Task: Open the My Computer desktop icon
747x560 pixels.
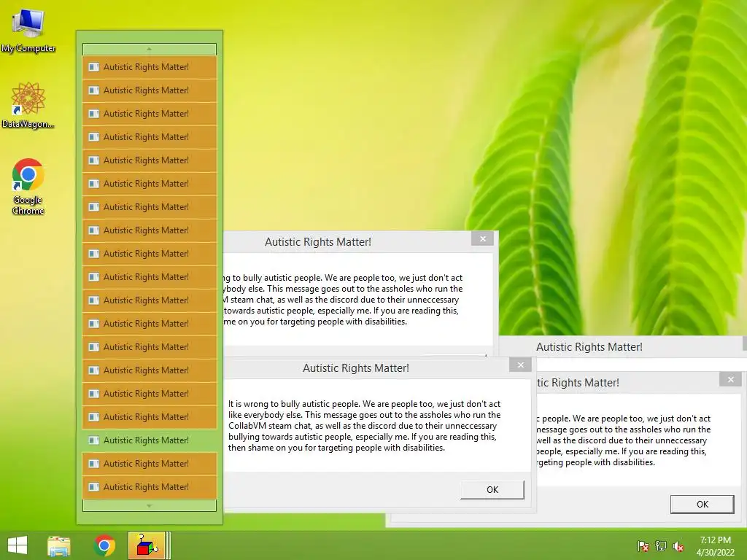Action: tap(28, 31)
